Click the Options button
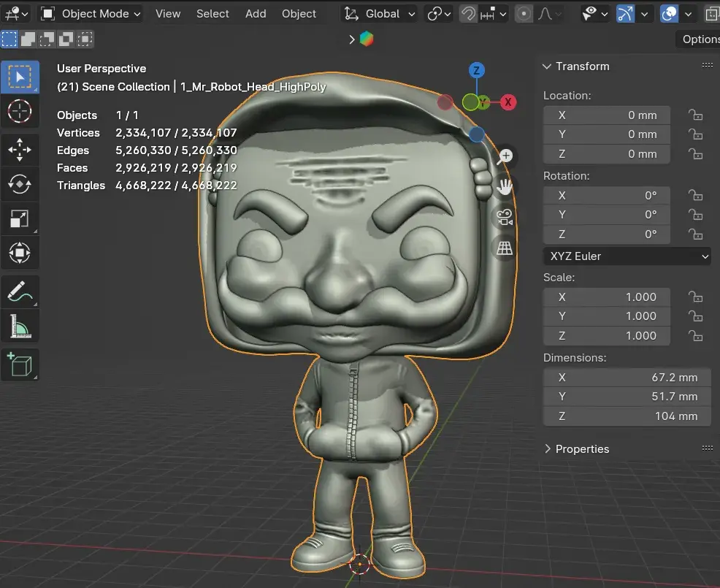The image size is (720, 588). click(x=698, y=39)
